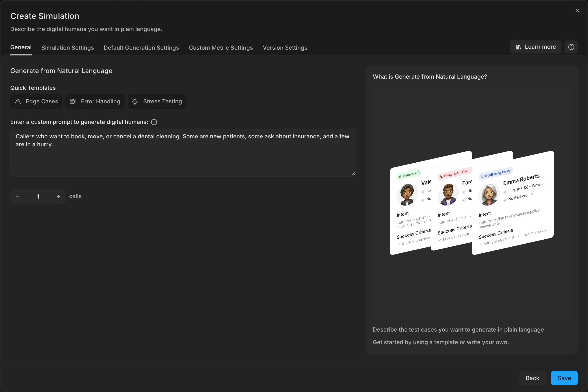This screenshot has width=588, height=392.
Task: Switch to the General tab
Action: point(21,48)
